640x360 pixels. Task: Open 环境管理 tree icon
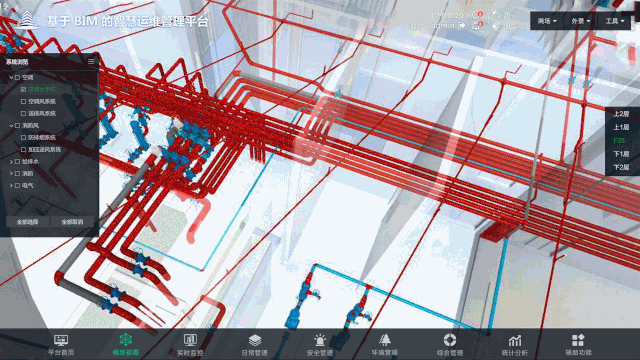tap(384, 340)
